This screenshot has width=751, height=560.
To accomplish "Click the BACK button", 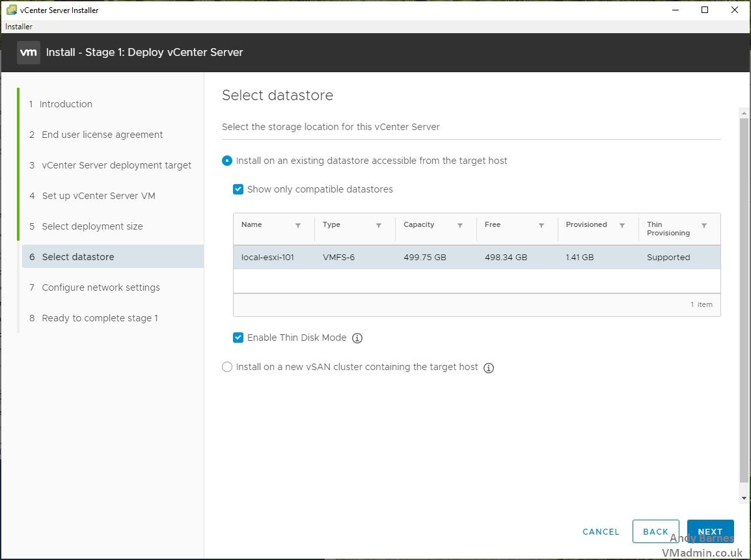I will [x=656, y=531].
